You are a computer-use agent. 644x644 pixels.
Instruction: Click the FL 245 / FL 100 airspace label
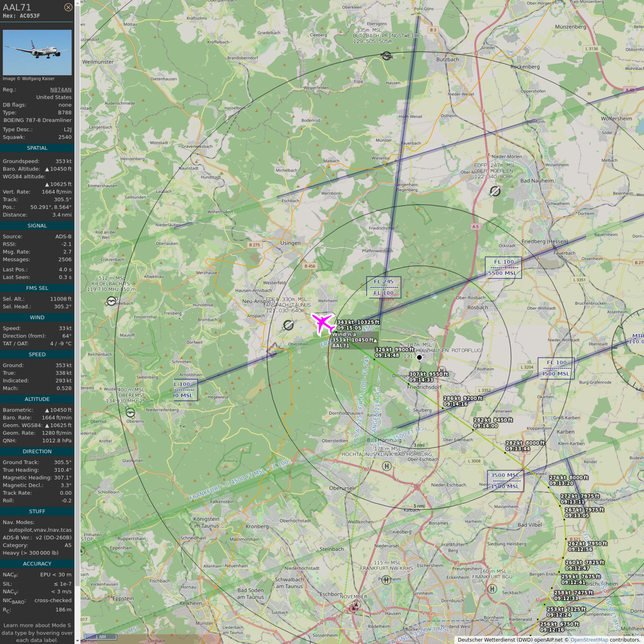384,287
